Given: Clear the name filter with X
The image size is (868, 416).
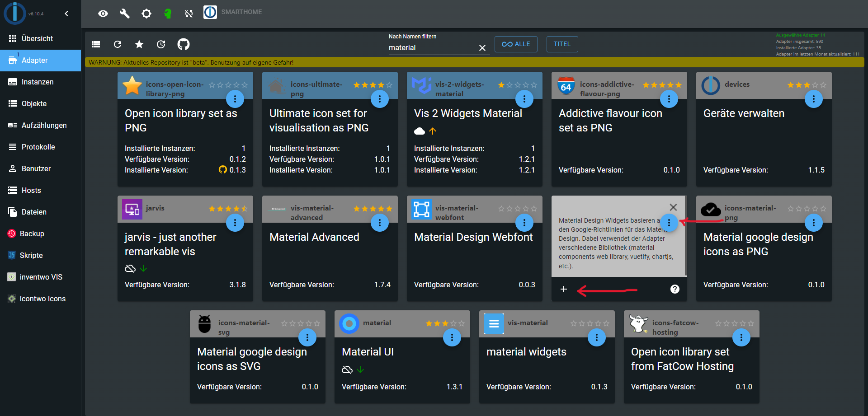Looking at the screenshot, I should pos(482,48).
